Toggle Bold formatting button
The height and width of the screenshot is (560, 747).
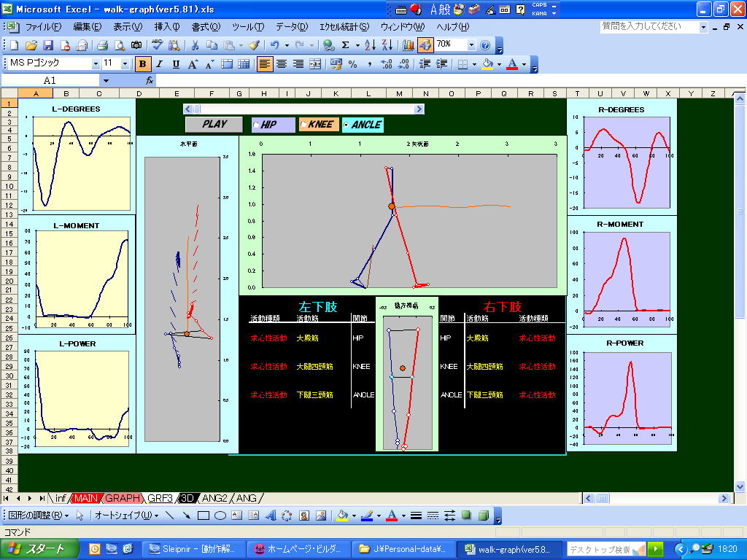(x=143, y=64)
